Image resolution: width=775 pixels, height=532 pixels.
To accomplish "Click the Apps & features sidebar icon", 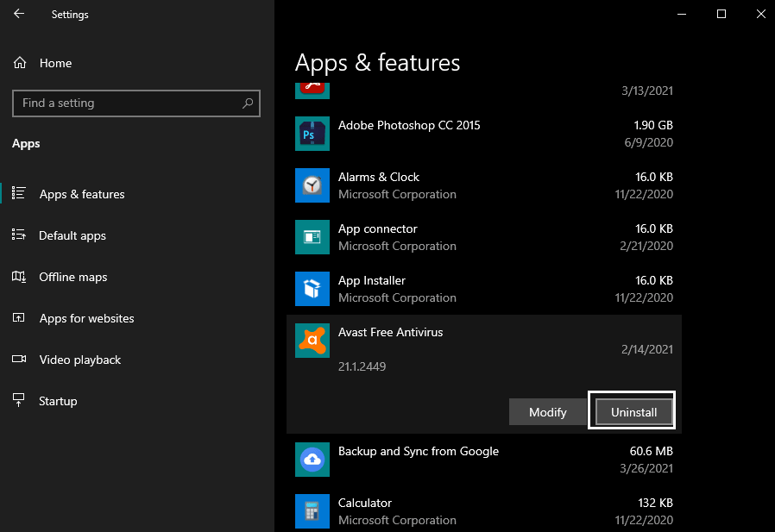I will (x=19, y=193).
